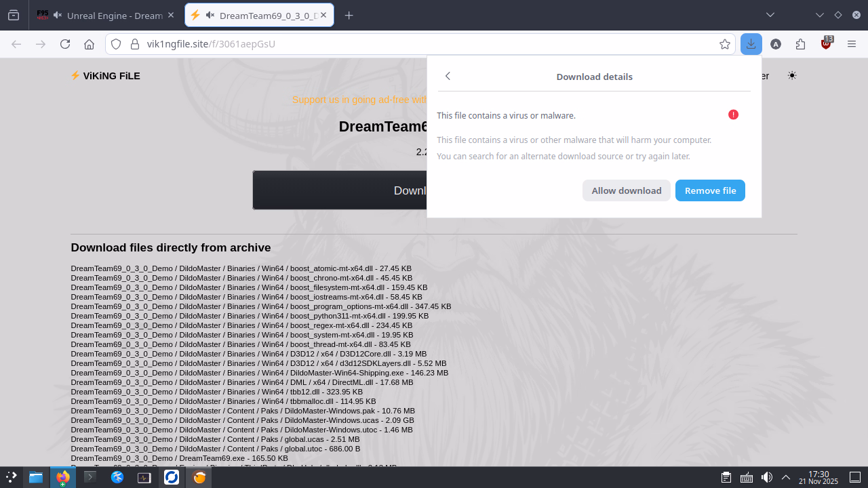Open the Firefox View icon in tab bar

pos(14,15)
